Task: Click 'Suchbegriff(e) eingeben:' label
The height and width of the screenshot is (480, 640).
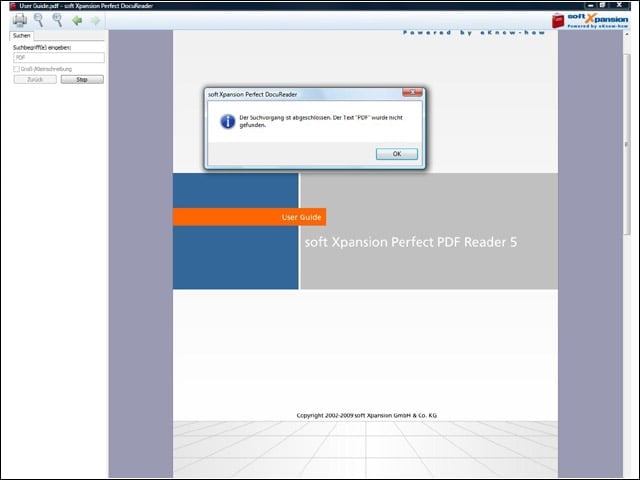Action: (42, 47)
